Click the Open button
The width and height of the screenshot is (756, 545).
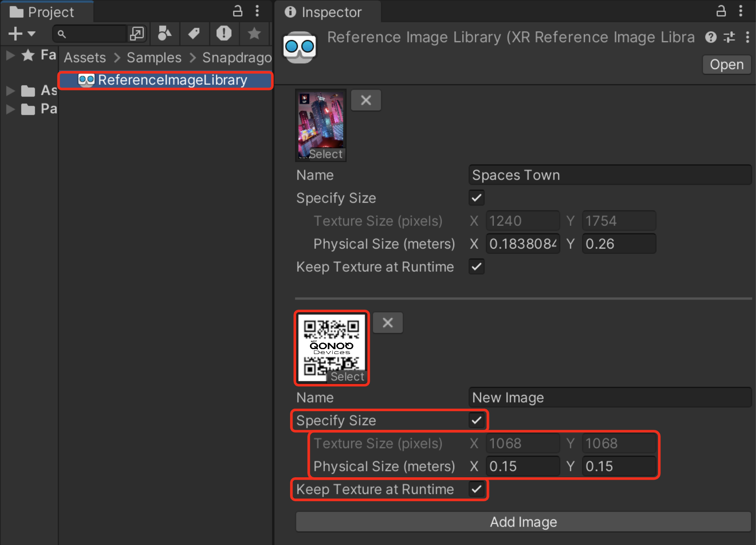726,64
